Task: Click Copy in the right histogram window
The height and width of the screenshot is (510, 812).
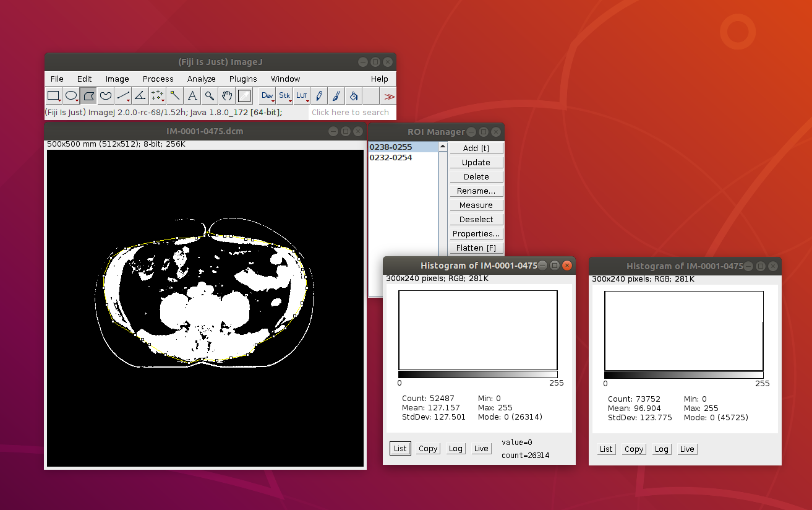Action: 634,449
